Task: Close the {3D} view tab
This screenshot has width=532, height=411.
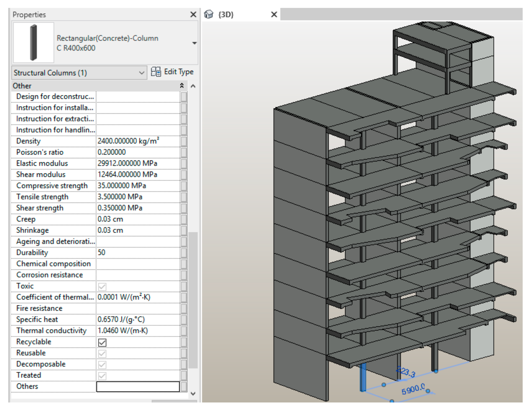Action: click(274, 14)
